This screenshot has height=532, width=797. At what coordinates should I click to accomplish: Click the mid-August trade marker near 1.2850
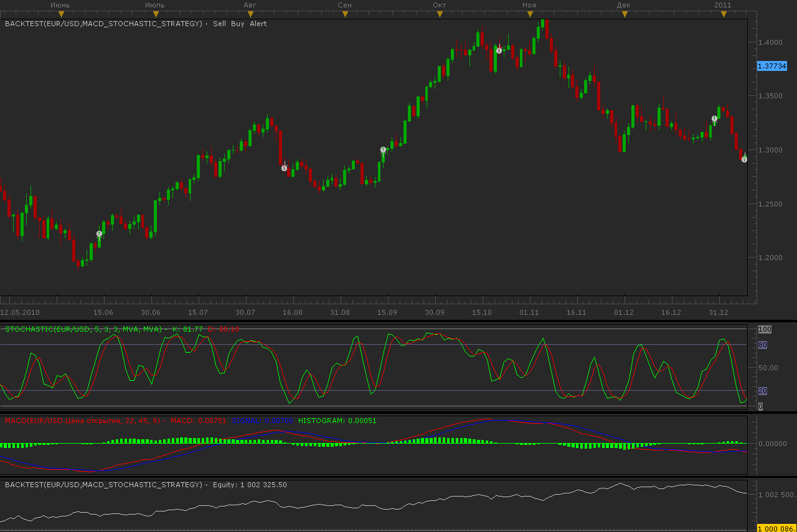(x=284, y=168)
